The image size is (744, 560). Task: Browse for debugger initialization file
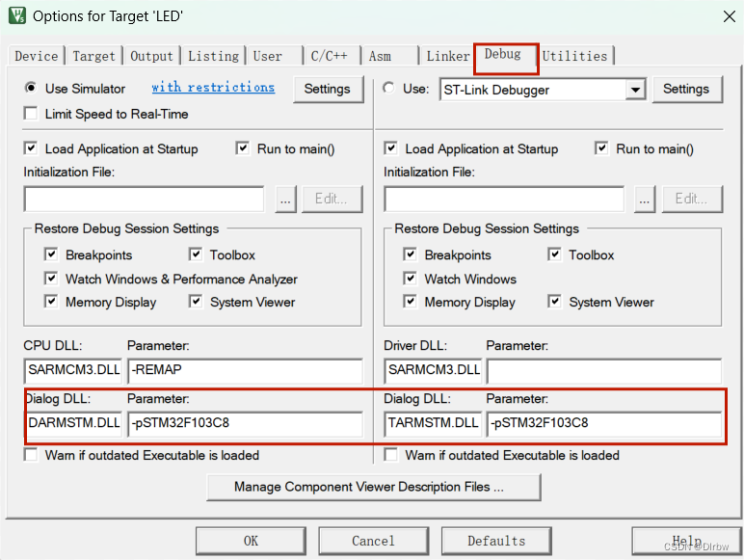tap(645, 199)
